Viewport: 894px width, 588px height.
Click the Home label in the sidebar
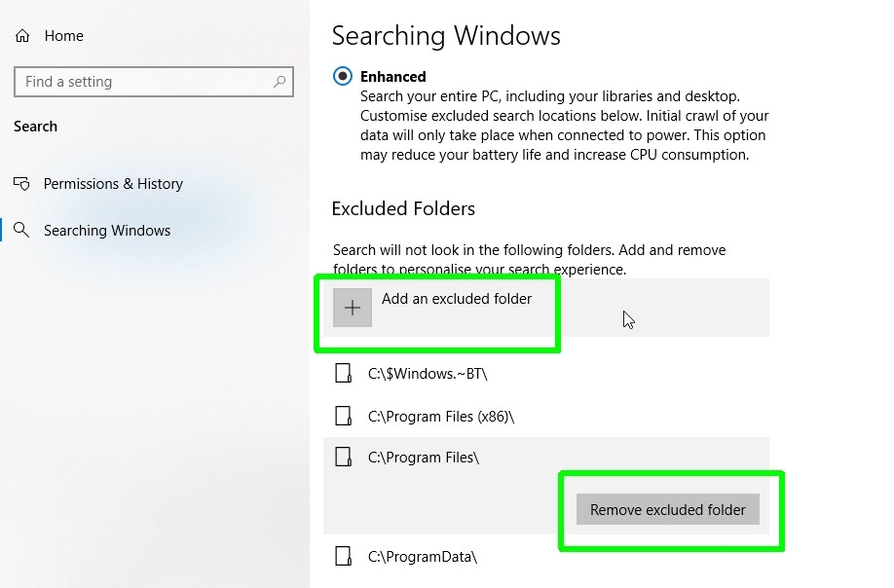click(x=63, y=35)
